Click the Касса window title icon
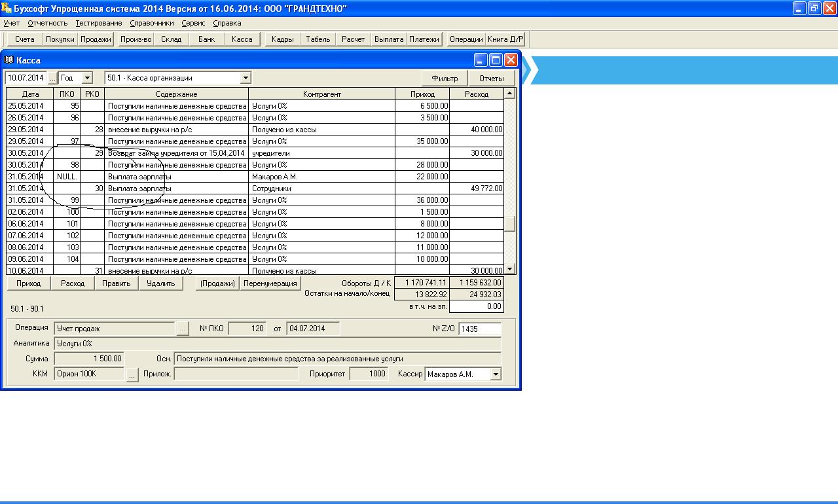 click(x=9, y=60)
